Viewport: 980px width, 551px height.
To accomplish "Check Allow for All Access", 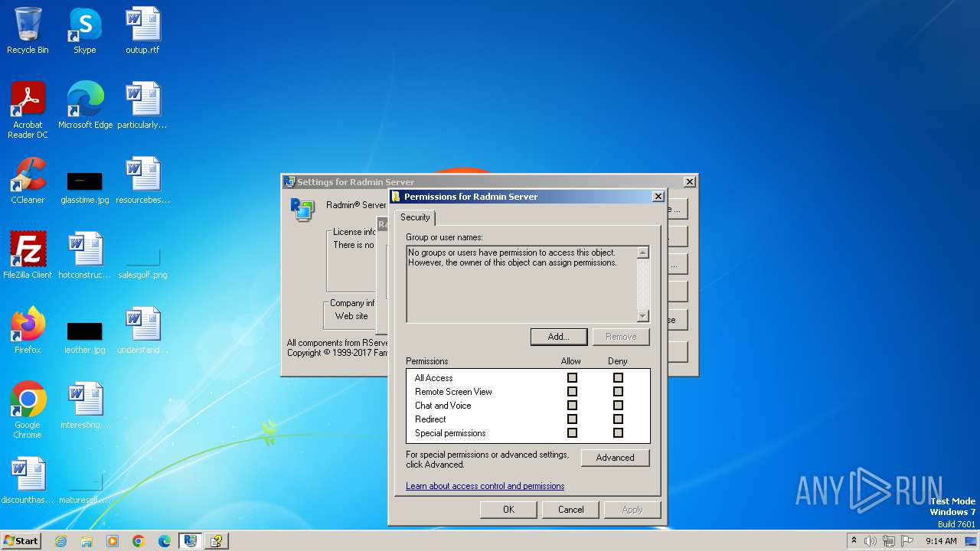I will point(572,378).
